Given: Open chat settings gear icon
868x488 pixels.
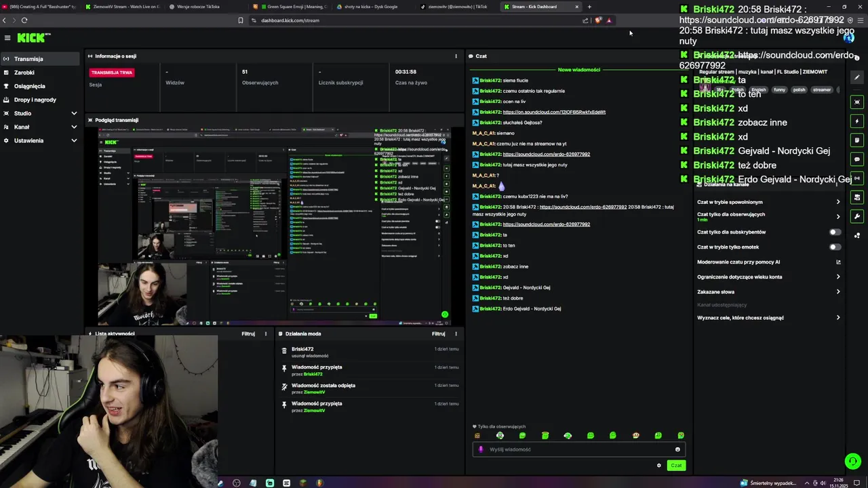Looking at the screenshot, I should pos(658,466).
